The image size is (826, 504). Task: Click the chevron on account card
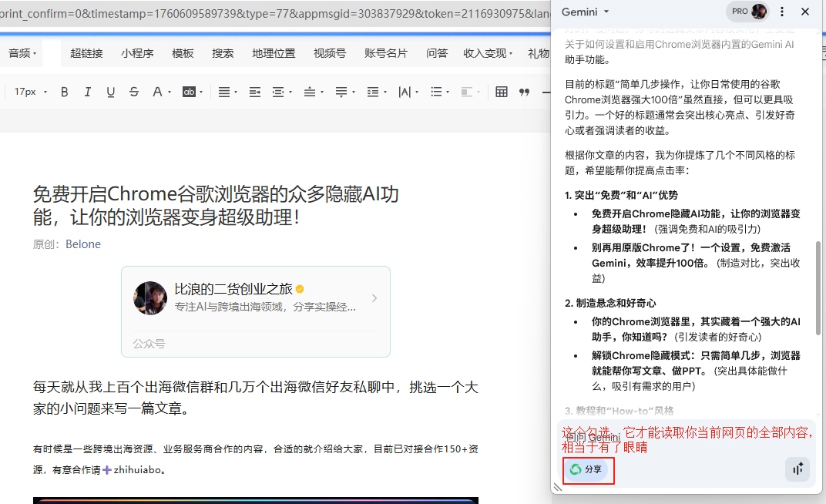(x=374, y=298)
